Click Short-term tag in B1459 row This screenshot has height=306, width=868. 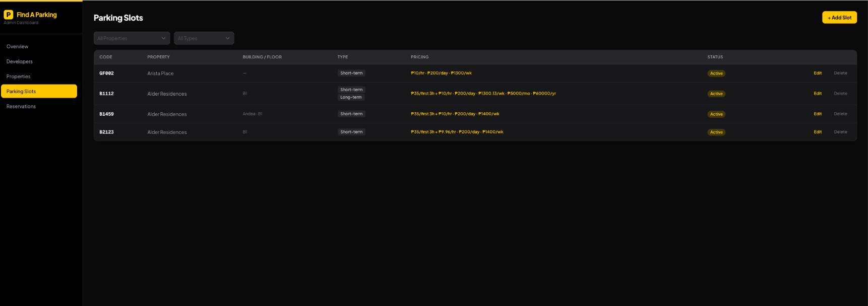[x=351, y=114]
